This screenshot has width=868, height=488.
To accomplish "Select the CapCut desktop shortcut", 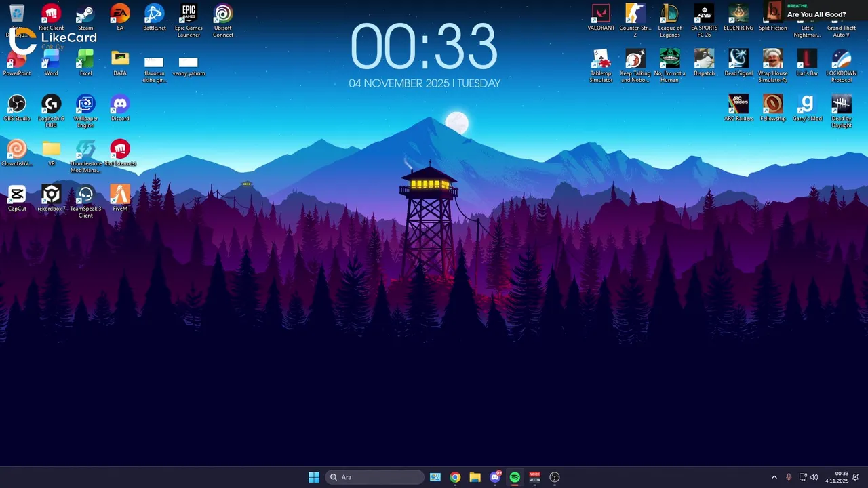I will (x=17, y=199).
